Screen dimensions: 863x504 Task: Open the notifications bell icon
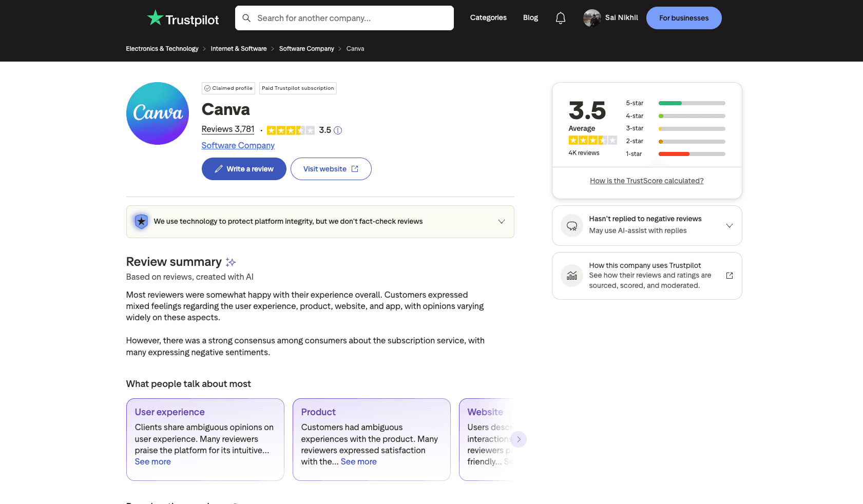pyautogui.click(x=560, y=17)
